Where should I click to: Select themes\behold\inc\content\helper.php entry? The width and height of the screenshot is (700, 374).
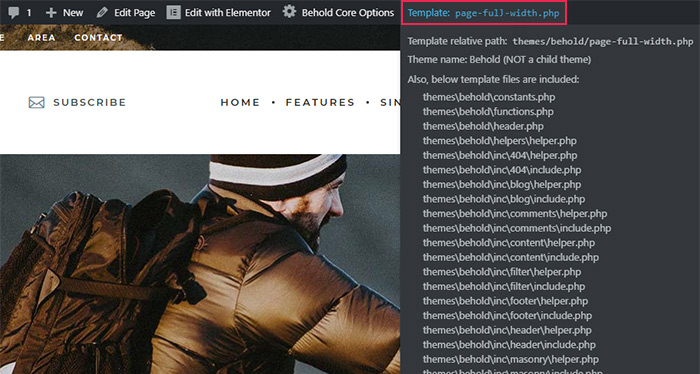tap(509, 243)
